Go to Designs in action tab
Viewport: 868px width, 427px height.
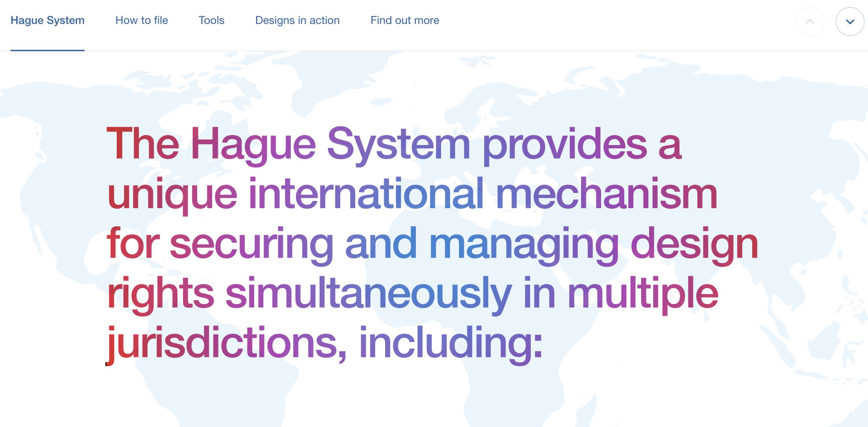pos(297,21)
